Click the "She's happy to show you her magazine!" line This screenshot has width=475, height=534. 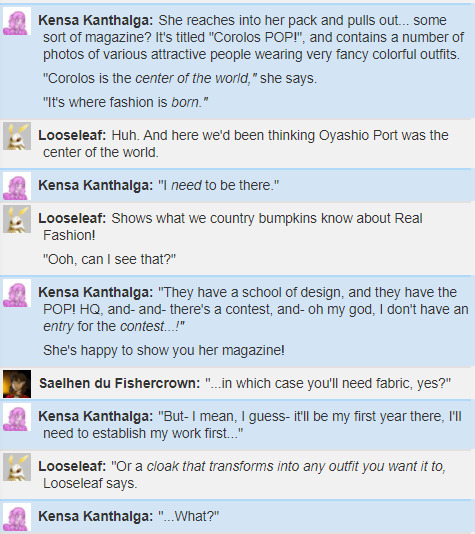(164, 350)
